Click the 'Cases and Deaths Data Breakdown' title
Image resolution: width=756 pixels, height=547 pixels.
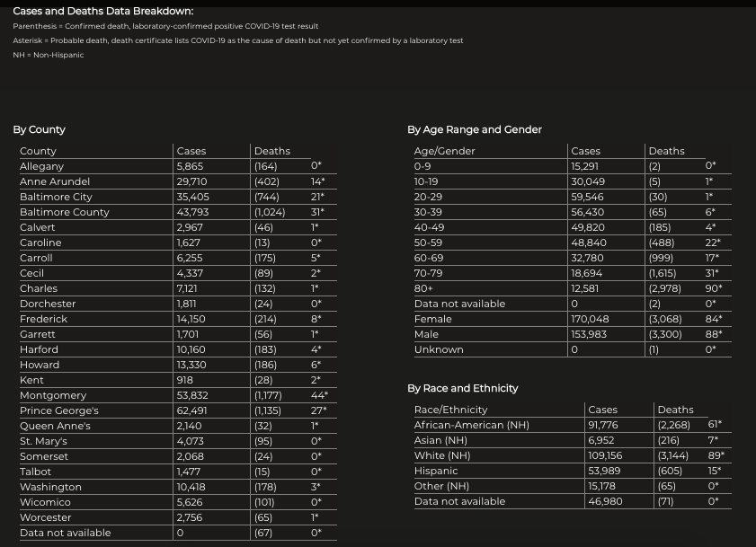pyautogui.click(x=102, y=11)
